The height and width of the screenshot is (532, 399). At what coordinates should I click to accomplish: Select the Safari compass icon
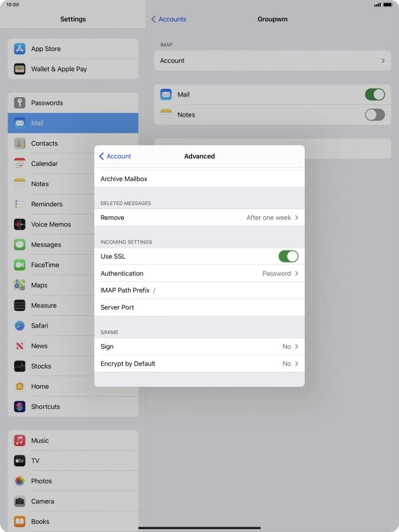20,326
